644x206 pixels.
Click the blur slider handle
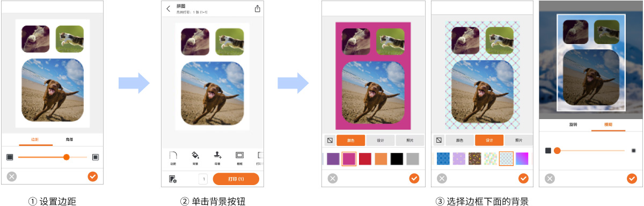coord(557,151)
